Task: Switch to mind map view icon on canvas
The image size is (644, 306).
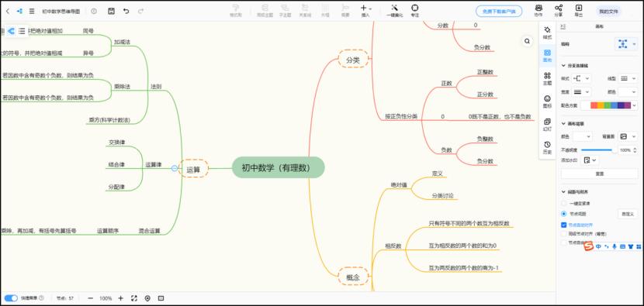Action: [x=11, y=31]
